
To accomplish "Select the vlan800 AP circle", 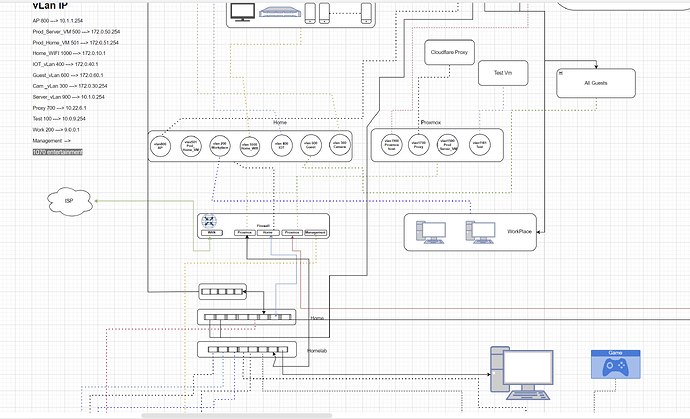I will point(161,146).
